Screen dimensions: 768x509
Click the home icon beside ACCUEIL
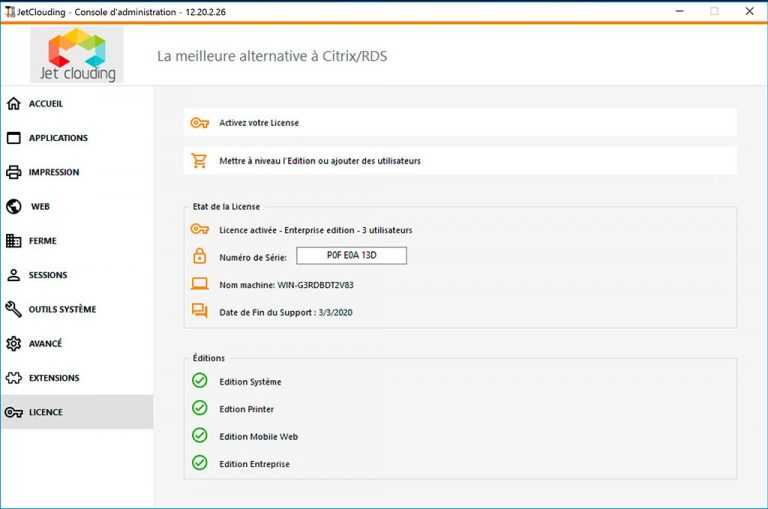pyautogui.click(x=14, y=103)
